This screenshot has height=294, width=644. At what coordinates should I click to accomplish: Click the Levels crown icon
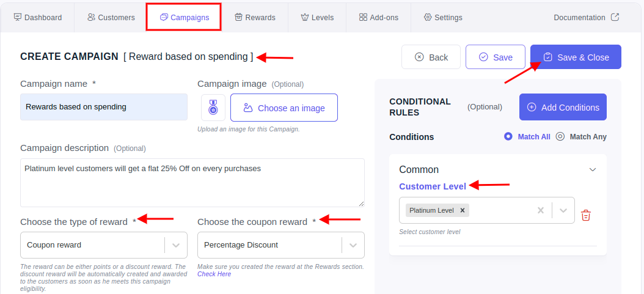pyautogui.click(x=305, y=17)
